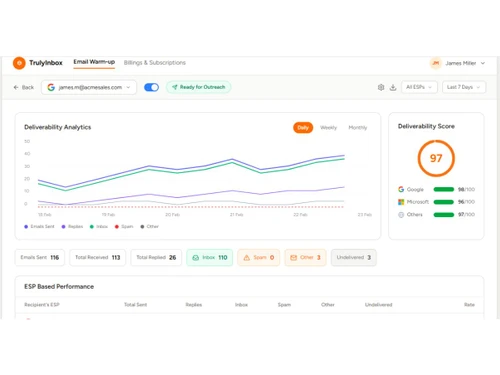Click the Inbox stat card icon

(196, 258)
